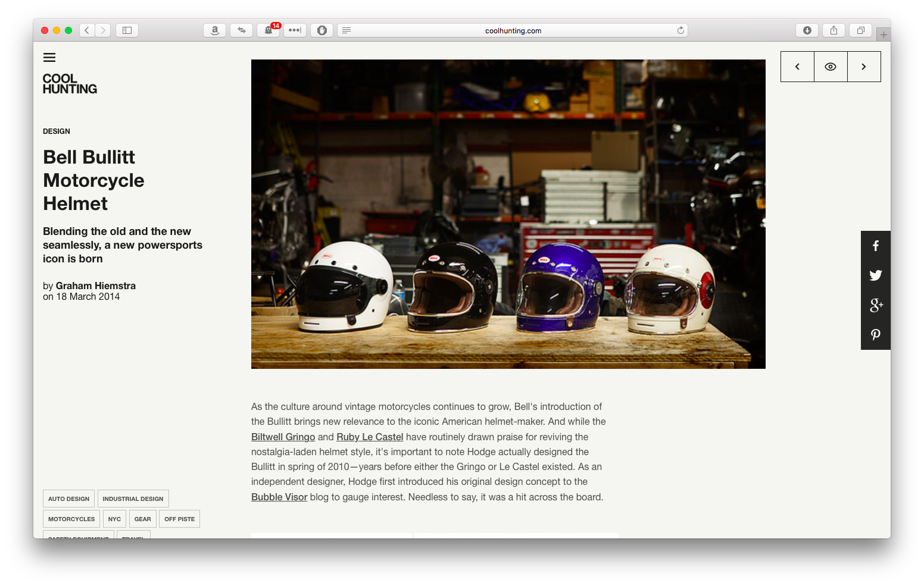The height and width of the screenshot is (586, 924).
Task: Click the three-dots password extension icon
Action: pos(295,30)
